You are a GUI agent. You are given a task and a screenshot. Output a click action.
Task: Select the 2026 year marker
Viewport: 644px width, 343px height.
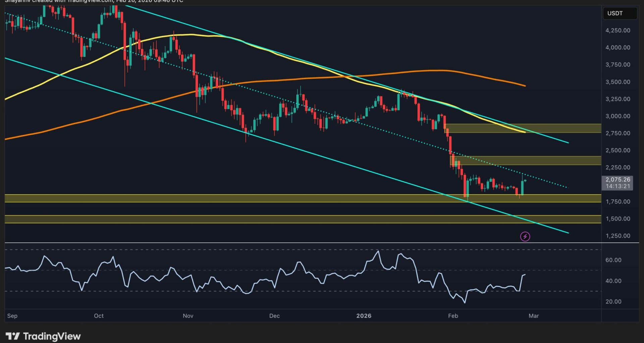pyautogui.click(x=364, y=316)
